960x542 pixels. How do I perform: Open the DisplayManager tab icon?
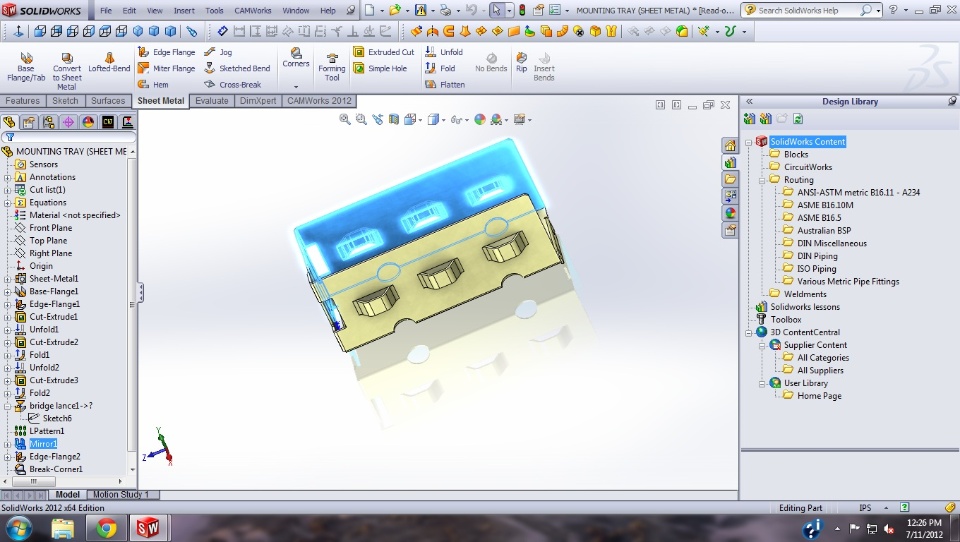click(x=88, y=122)
